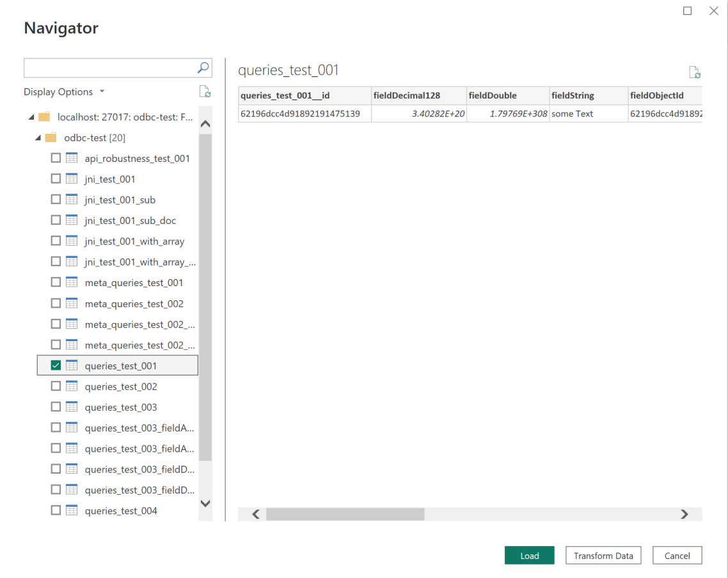The height and width of the screenshot is (578, 728).
Task: Click Transform Data
Action: pos(603,555)
